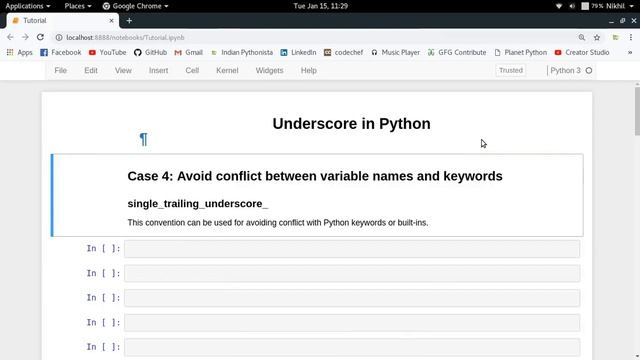
Task: Open the LinkedIn bookmark
Action: tap(298, 52)
